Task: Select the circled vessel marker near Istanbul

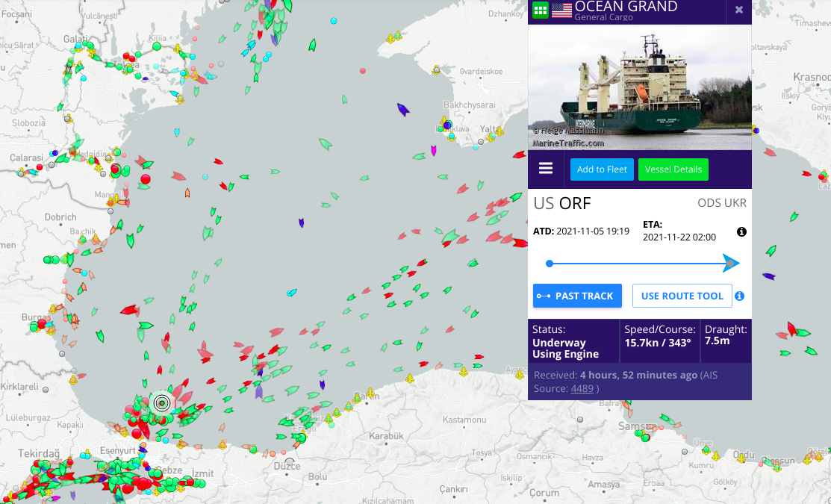Action: coord(162,403)
